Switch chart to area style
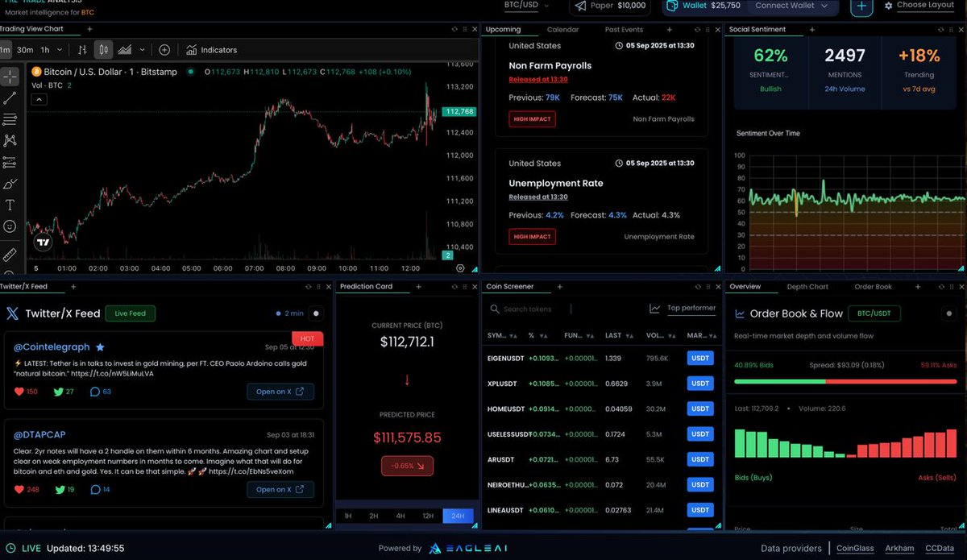The width and height of the screenshot is (967, 560). pos(125,50)
